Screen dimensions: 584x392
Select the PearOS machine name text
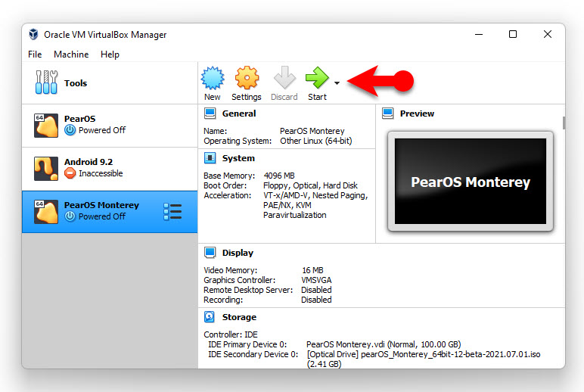[x=79, y=119]
